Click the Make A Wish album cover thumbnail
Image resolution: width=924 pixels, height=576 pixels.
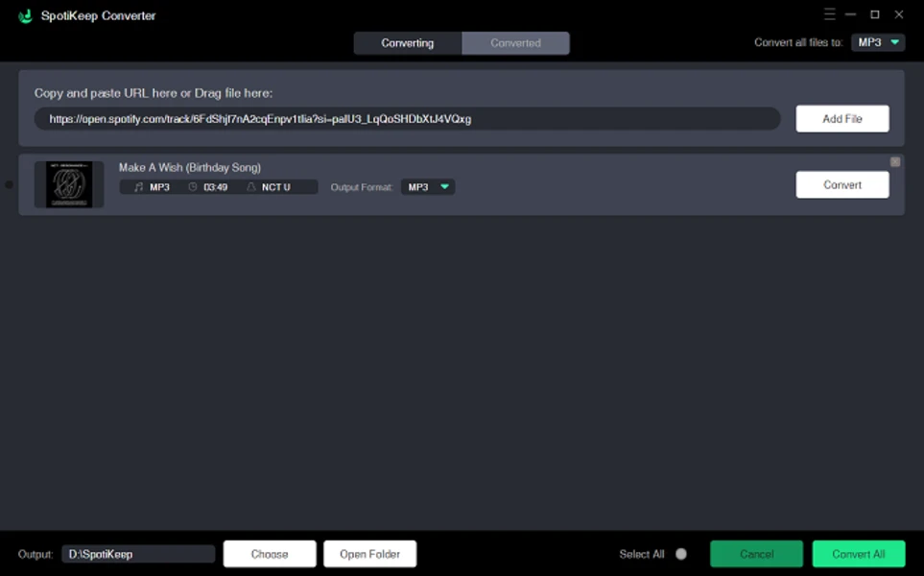(69, 184)
